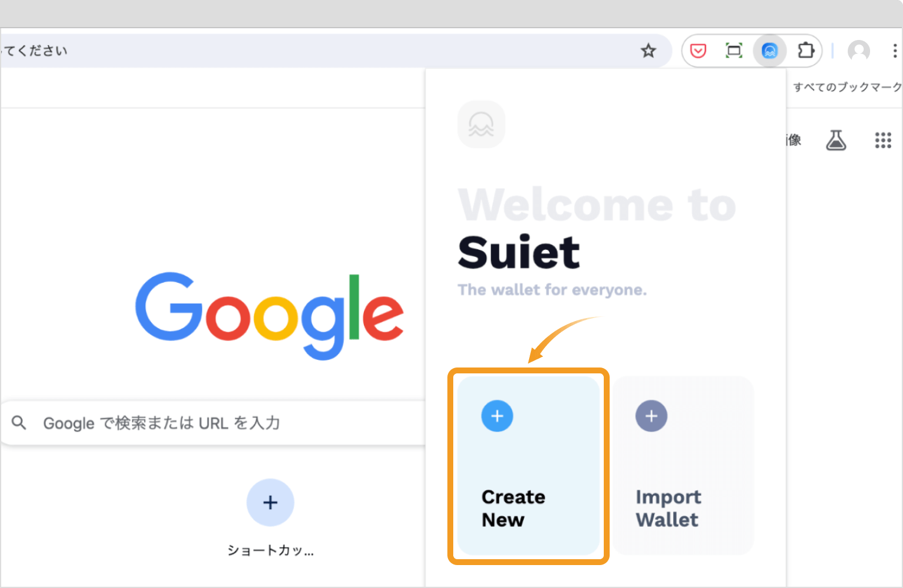The image size is (903, 588).
Task: Open the Google Labs flask icon
Action: tap(836, 140)
